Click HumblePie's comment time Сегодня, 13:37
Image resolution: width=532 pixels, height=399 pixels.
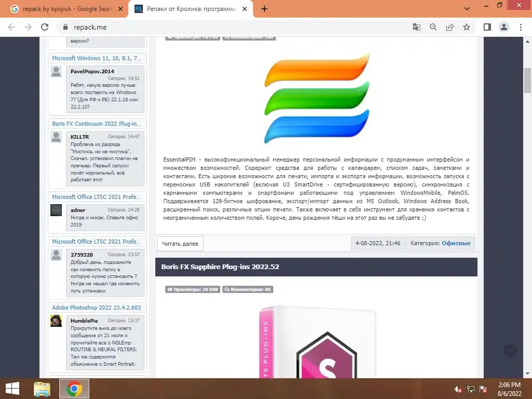[x=124, y=320]
